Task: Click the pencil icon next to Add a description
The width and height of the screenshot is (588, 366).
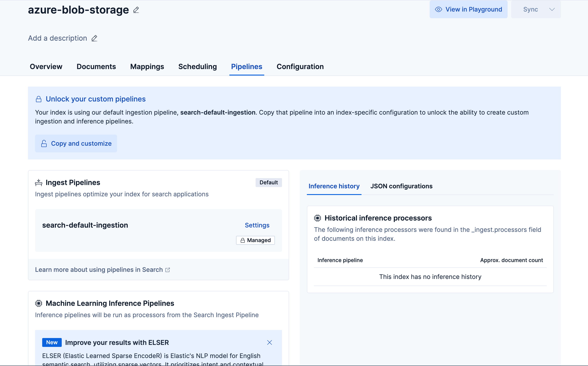Action: click(94, 38)
